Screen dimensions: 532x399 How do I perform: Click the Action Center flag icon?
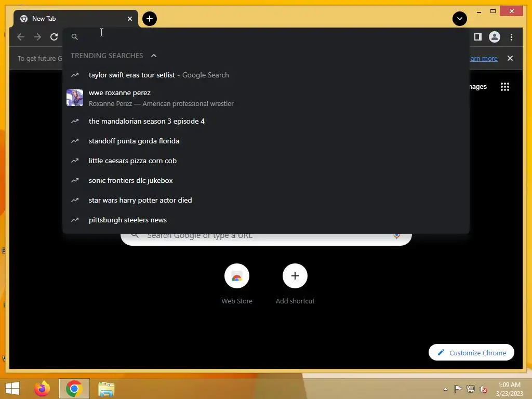click(x=458, y=389)
